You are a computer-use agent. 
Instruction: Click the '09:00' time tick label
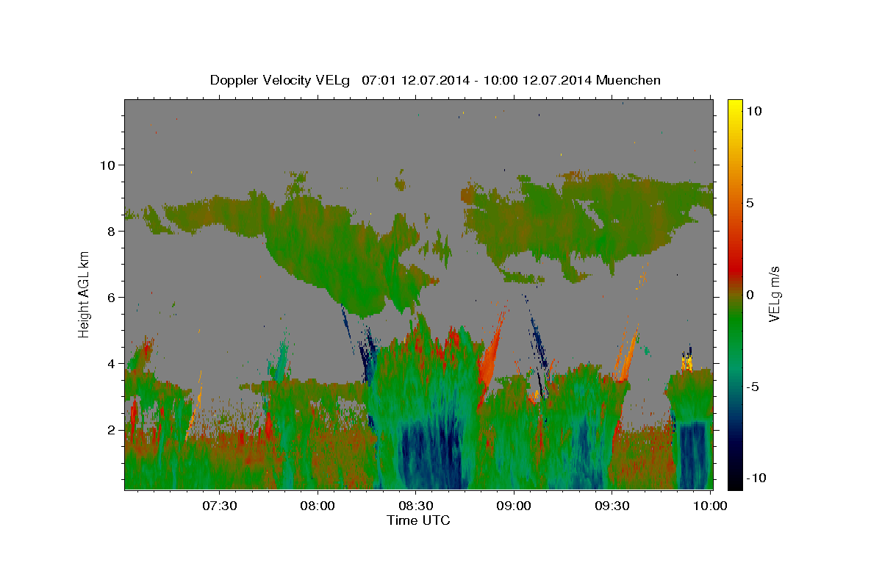point(514,506)
